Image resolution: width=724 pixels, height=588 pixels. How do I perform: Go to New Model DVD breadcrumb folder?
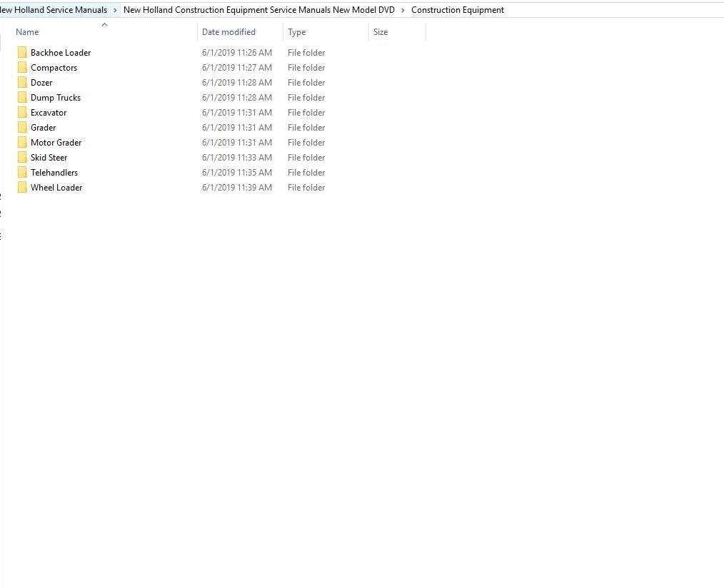[x=259, y=10]
